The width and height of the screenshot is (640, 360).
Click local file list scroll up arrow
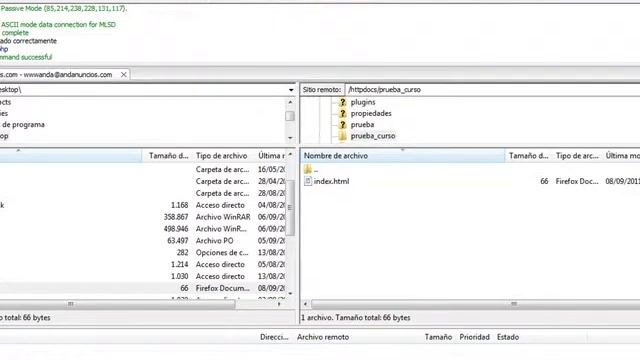point(290,155)
